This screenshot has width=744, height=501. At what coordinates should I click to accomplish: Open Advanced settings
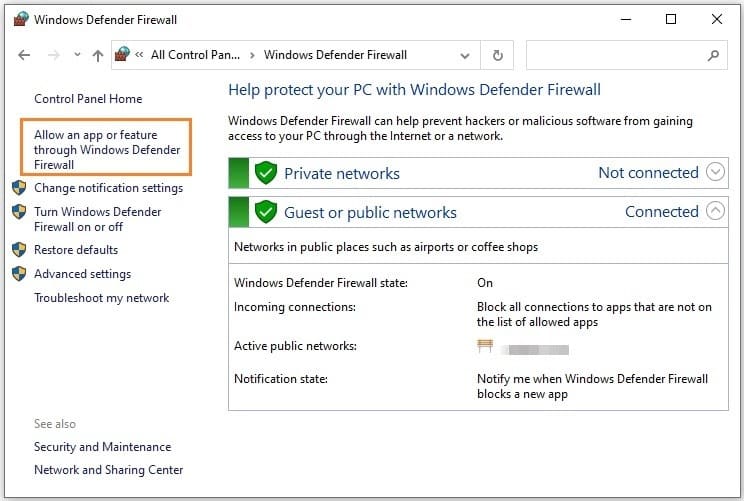coord(83,274)
